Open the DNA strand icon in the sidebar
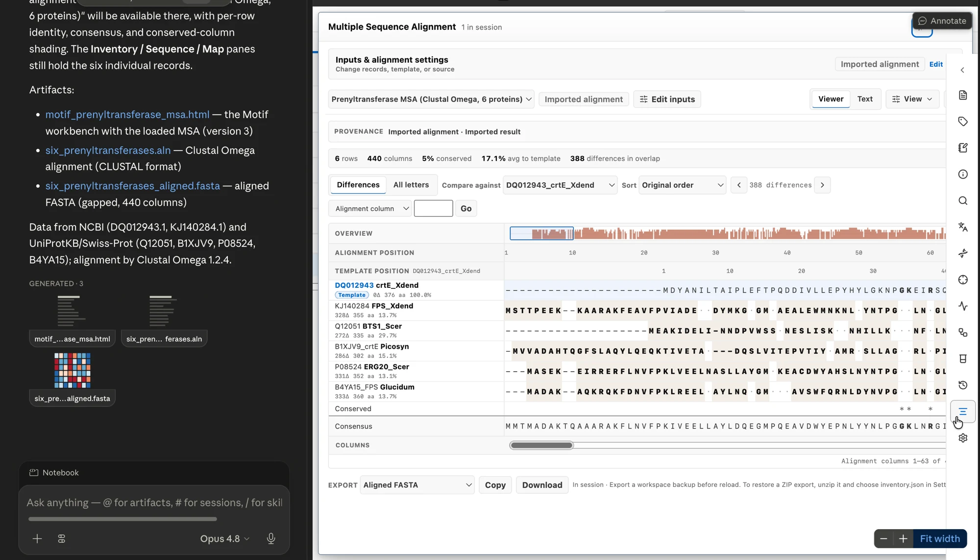The height and width of the screenshot is (560, 980). pos(962,254)
